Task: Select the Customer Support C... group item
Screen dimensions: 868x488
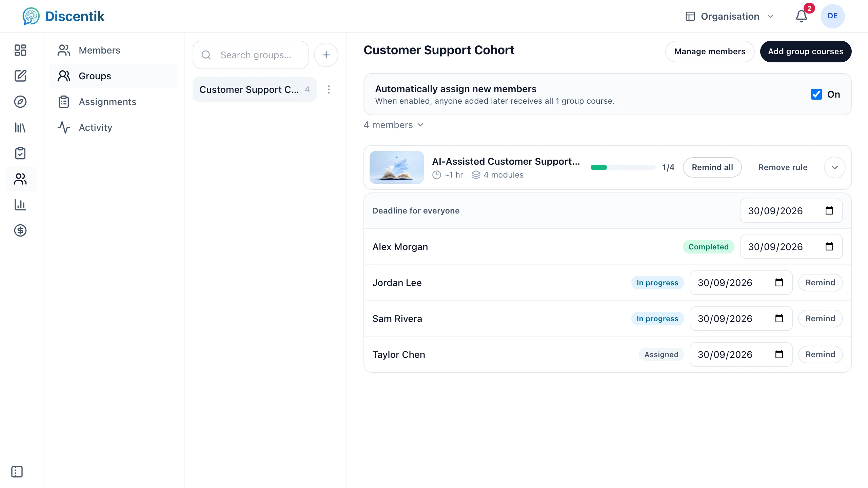Action: tap(255, 89)
